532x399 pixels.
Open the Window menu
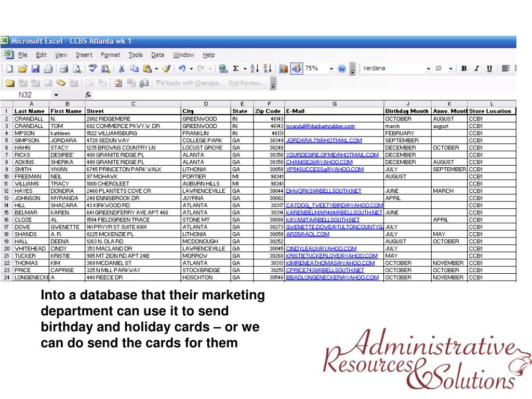[x=183, y=55]
